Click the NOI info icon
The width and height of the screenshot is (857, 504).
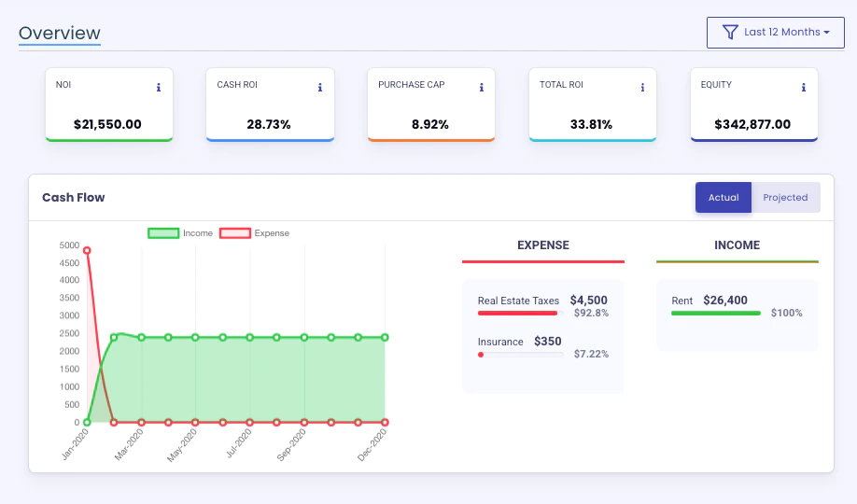coord(159,88)
